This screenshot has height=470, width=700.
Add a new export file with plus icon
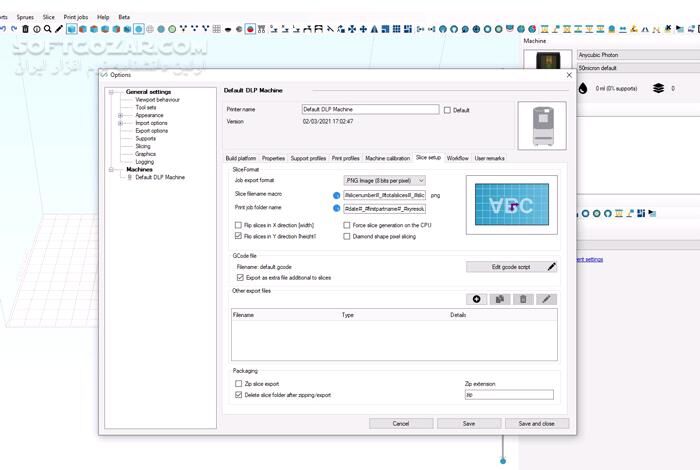[476, 299]
